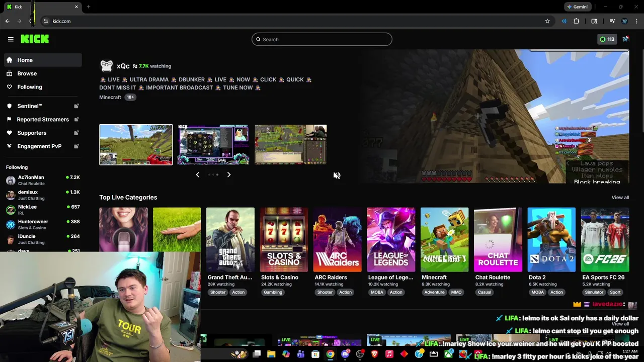Open ARC Raiders category card
644x362 pixels.
click(x=338, y=239)
